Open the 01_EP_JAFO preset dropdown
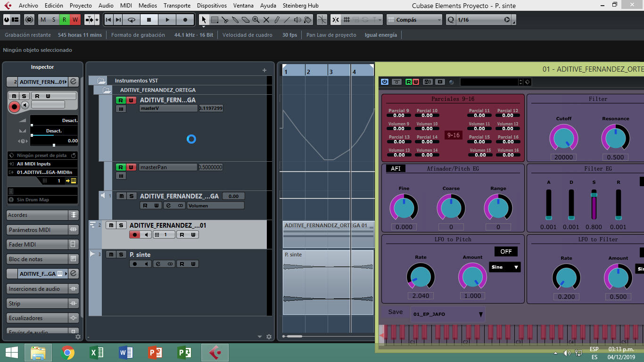Screen dimensions: 644x362 pos(448,314)
